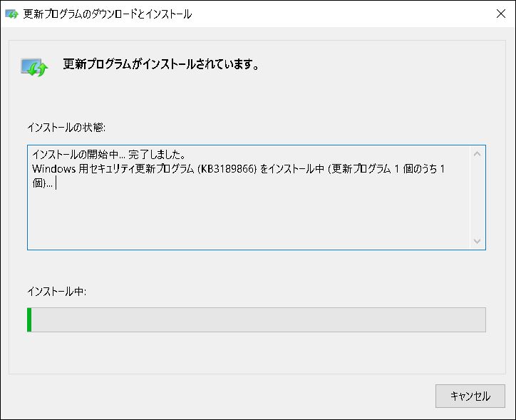Image resolution: width=516 pixels, height=420 pixels.
Task: Click the インストールの状態: label
Action: (x=66, y=127)
